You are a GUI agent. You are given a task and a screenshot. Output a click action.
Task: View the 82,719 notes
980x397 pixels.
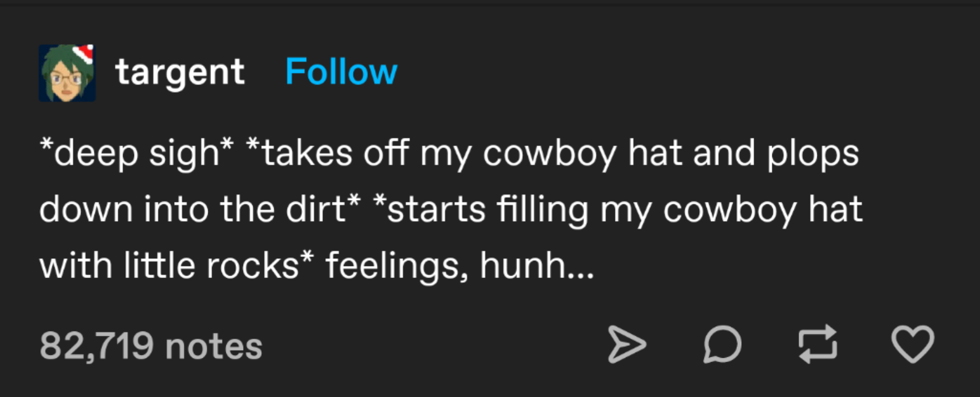pyautogui.click(x=151, y=346)
